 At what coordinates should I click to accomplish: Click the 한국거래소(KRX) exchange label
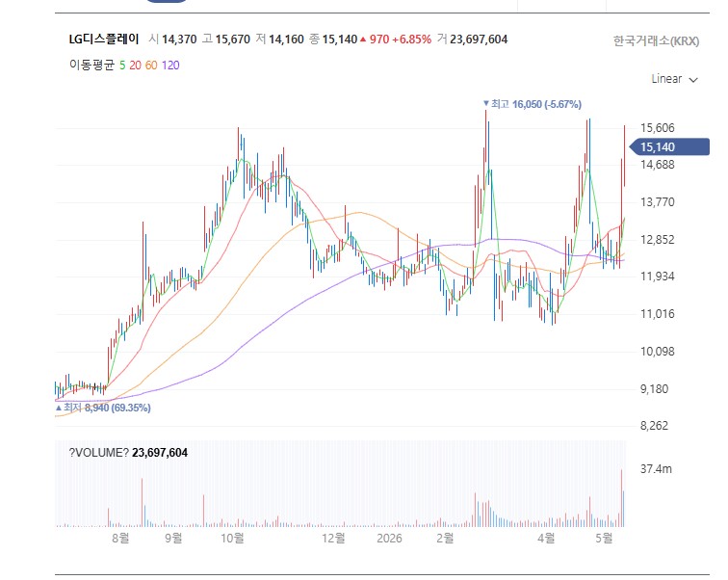tap(656, 40)
